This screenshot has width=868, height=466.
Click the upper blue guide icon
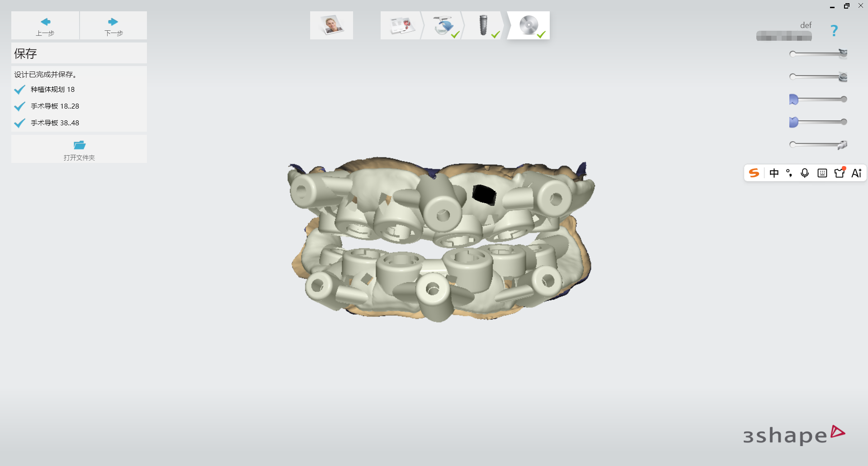(793, 99)
